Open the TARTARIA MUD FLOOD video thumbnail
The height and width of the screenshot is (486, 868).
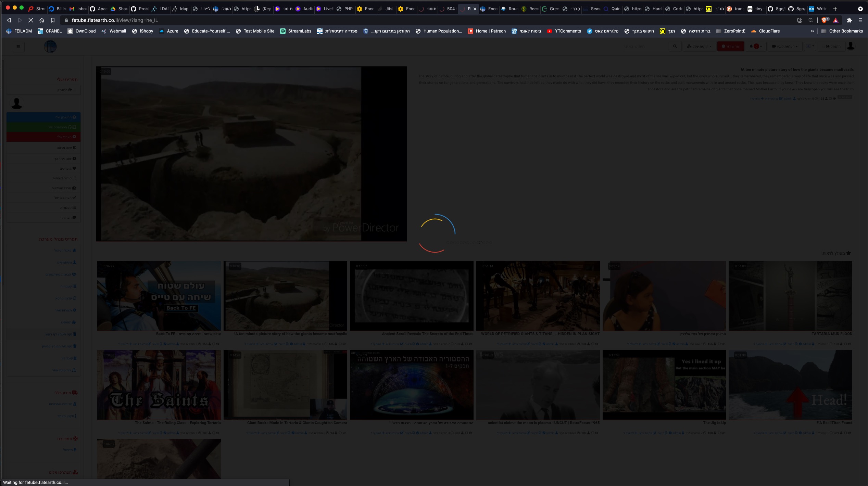(x=790, y=296)
